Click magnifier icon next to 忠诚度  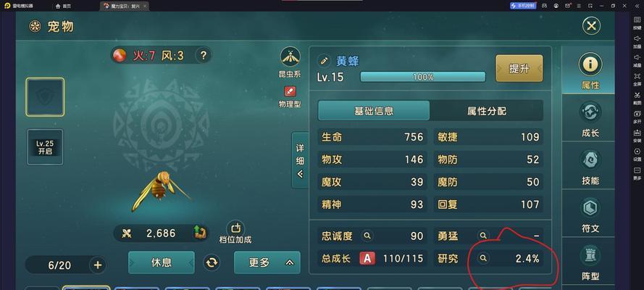tap(367, 236)
